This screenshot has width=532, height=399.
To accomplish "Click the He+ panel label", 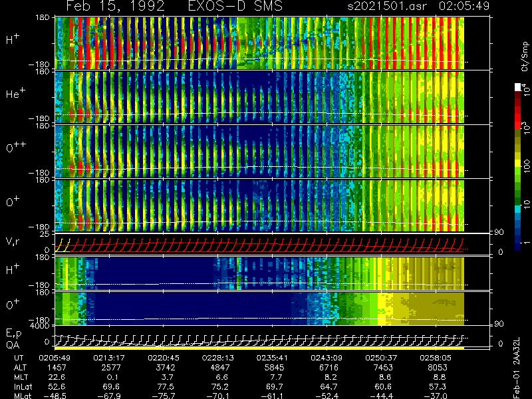I will [x=15, y=94].
